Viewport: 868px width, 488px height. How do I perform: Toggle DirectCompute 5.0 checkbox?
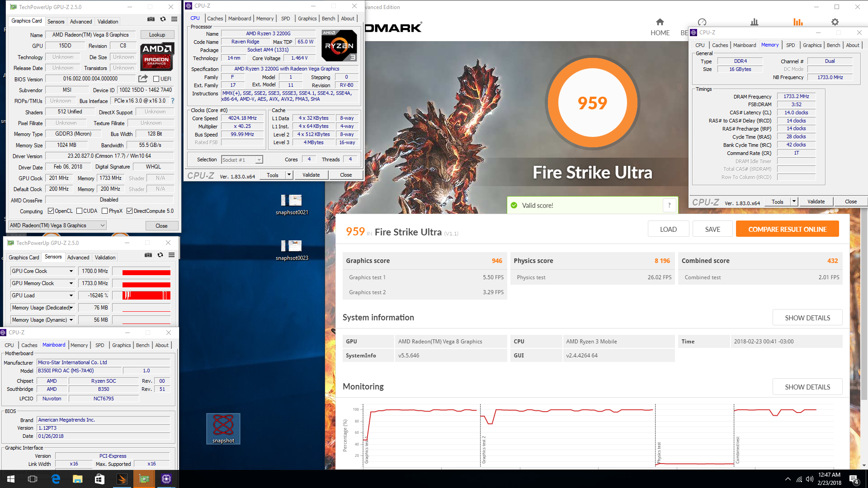pyautogui.click(x=129, y=211)
